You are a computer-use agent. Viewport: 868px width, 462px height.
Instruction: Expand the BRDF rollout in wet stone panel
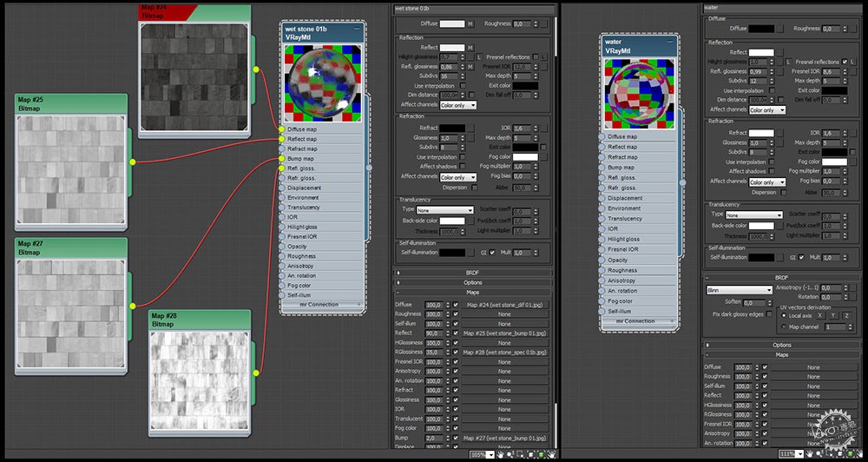pos(473,273)
